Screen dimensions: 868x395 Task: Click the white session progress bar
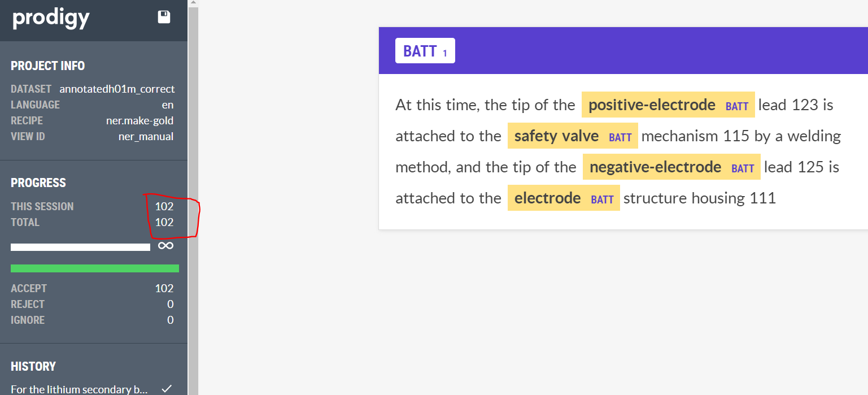[80, 247]
